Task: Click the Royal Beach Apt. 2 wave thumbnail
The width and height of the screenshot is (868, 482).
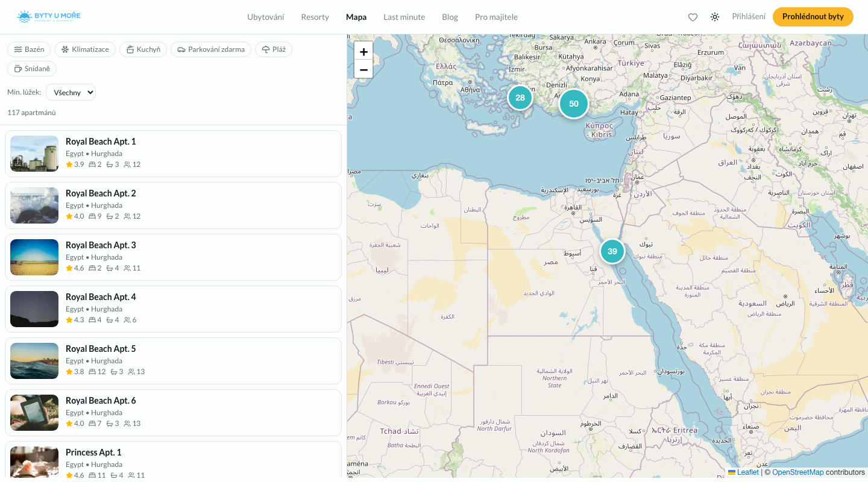Action: point(34,205)
